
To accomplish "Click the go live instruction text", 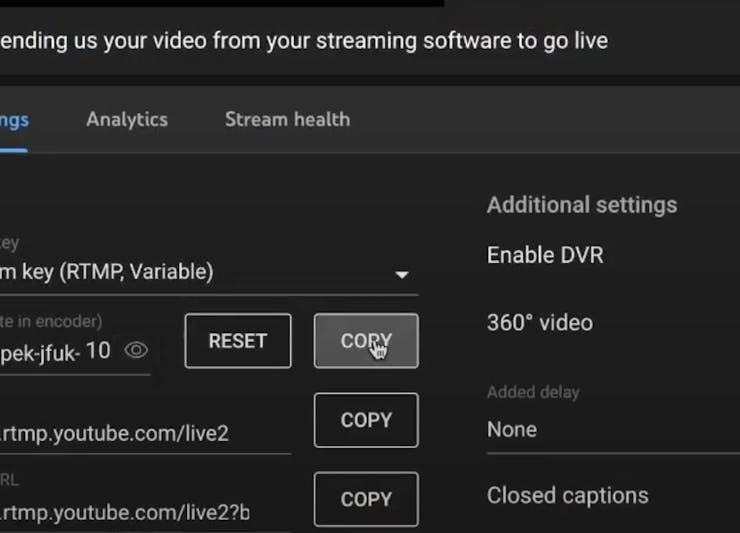I will (304, 41).
